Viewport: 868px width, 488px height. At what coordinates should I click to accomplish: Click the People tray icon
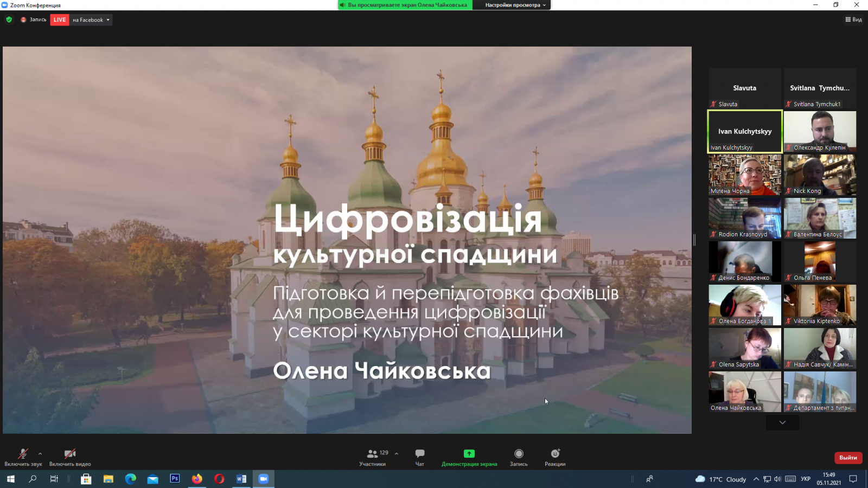(x=649, y=479)
